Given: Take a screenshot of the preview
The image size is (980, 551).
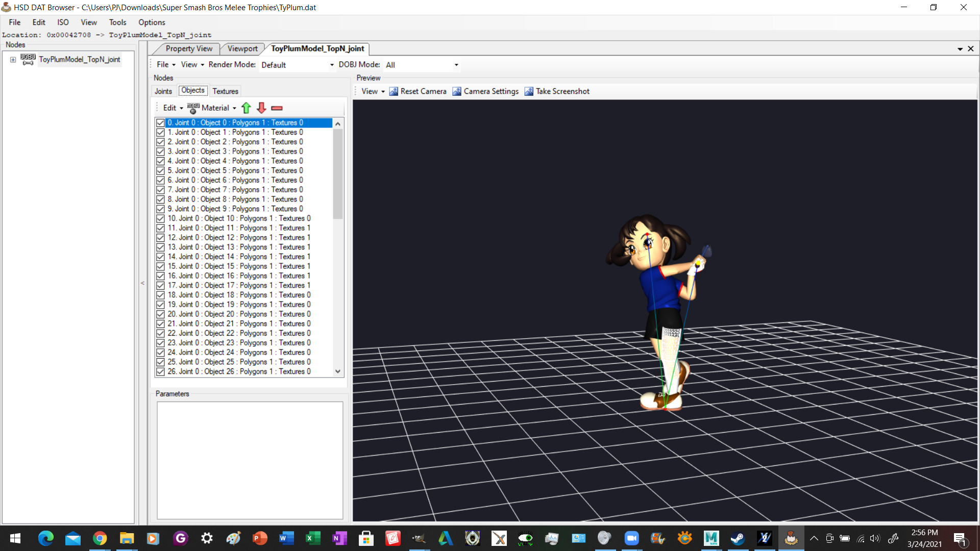Looking at the screenshot, I should click(557, 91).
